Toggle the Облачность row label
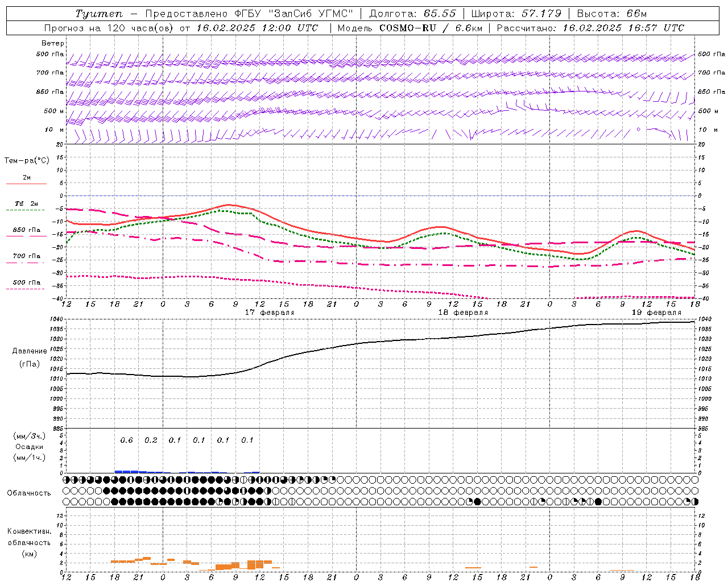Image resolution: width=728 pixels, height=582 pixels. click(x=28, y=493)
